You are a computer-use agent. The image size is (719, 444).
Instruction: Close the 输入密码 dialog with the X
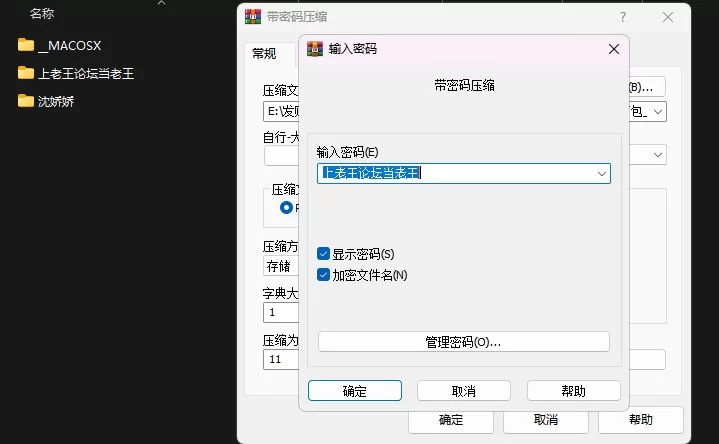[x=613, y=48]
